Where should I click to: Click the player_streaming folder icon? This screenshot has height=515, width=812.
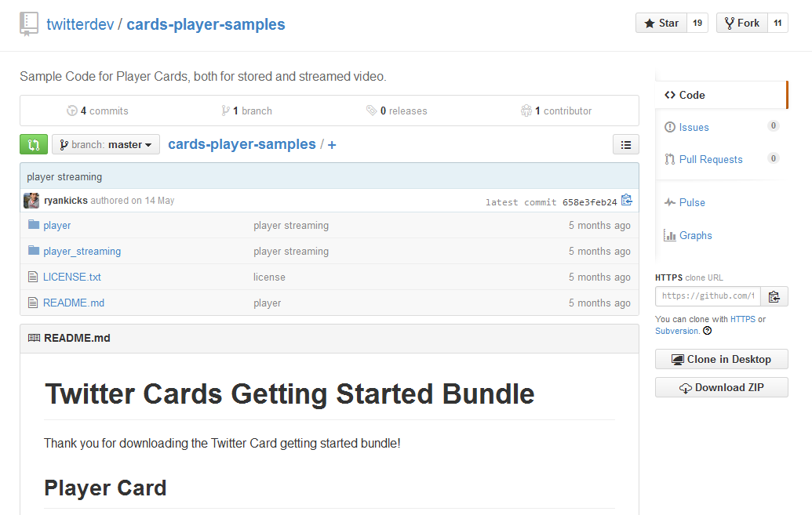pos(34,251)
